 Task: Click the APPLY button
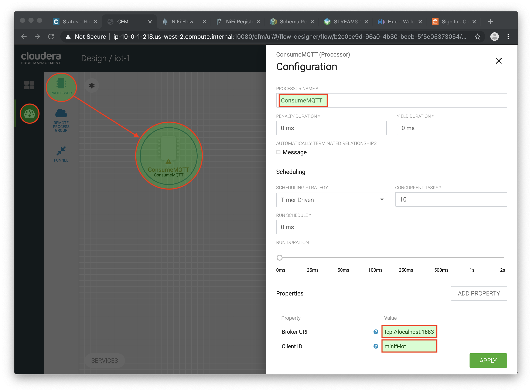488,361
